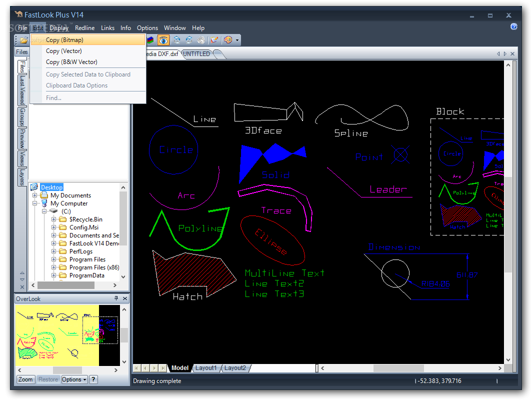Image resolution: width=532 pixels, height=400 pixels.
Task: Toggle the eye view toolbar button
Action: (163, 40)
